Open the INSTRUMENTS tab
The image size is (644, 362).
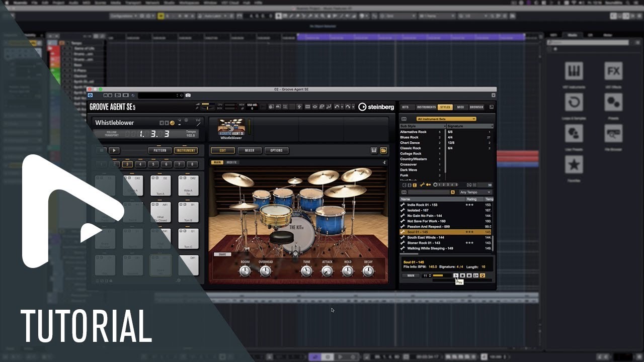(x=426, y=107)
